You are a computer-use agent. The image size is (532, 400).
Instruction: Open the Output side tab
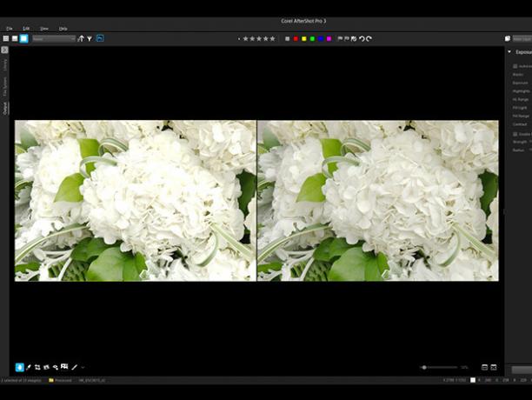[4, 108]
